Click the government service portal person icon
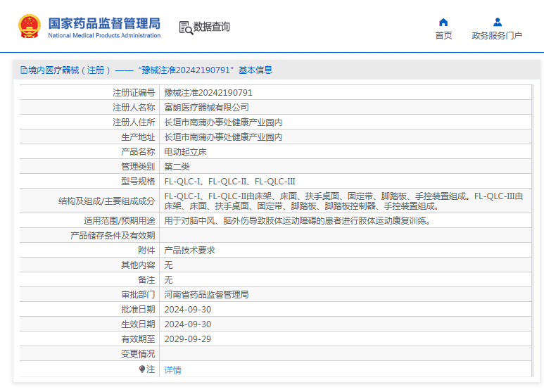The height and width of the screenshot is (392, 544). [x=498, y=23]
